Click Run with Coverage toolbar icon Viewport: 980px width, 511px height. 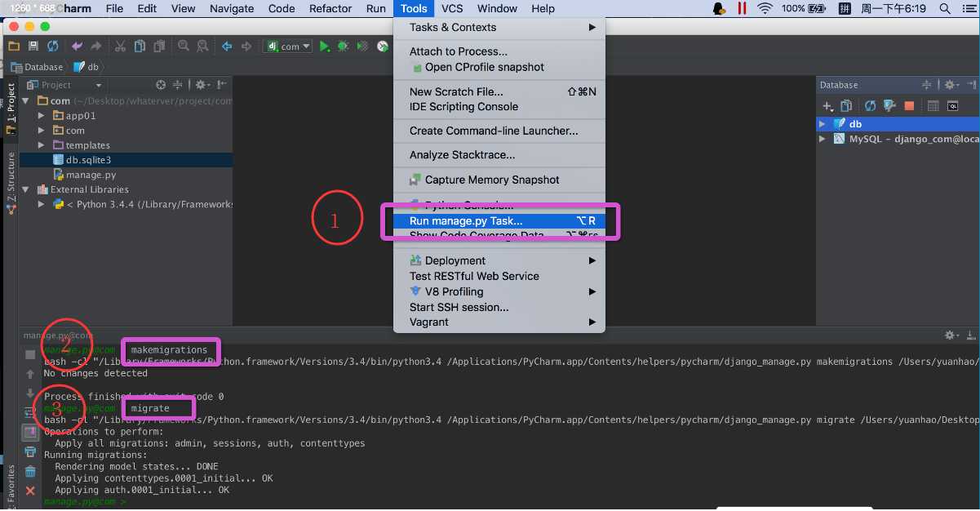[363, 47]
